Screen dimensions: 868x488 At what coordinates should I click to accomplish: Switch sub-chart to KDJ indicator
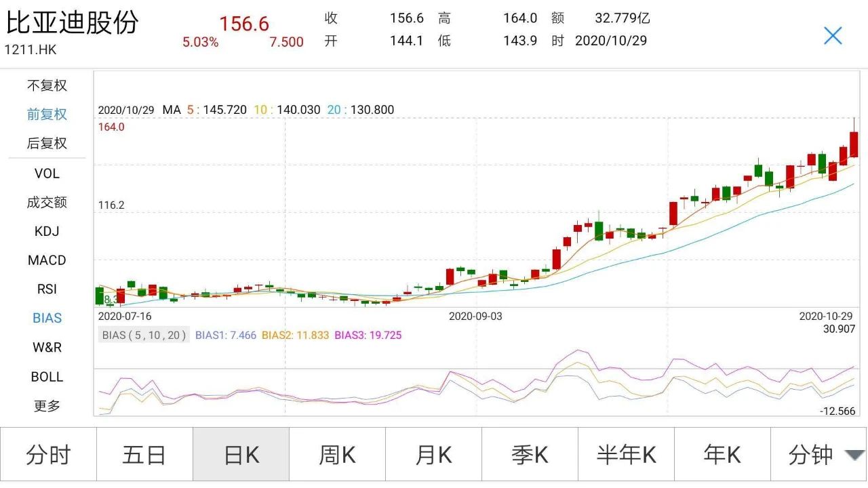click(x=47, y=231)
